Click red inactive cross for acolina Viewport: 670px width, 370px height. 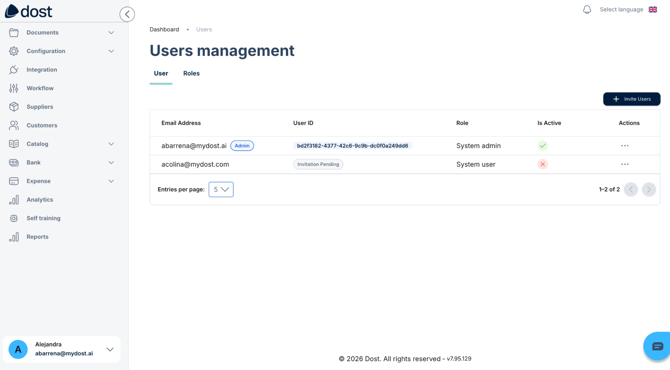[x=543, y=164]
